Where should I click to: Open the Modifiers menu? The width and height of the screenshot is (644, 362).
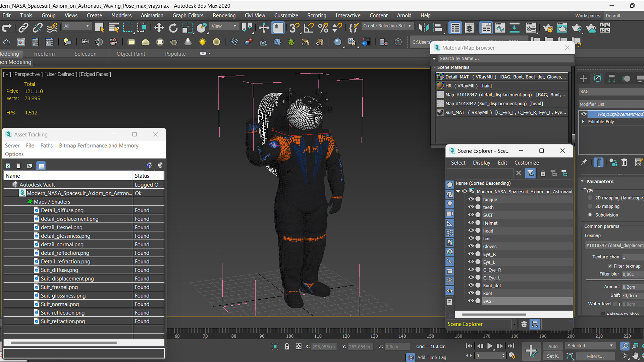coord(121,15)
